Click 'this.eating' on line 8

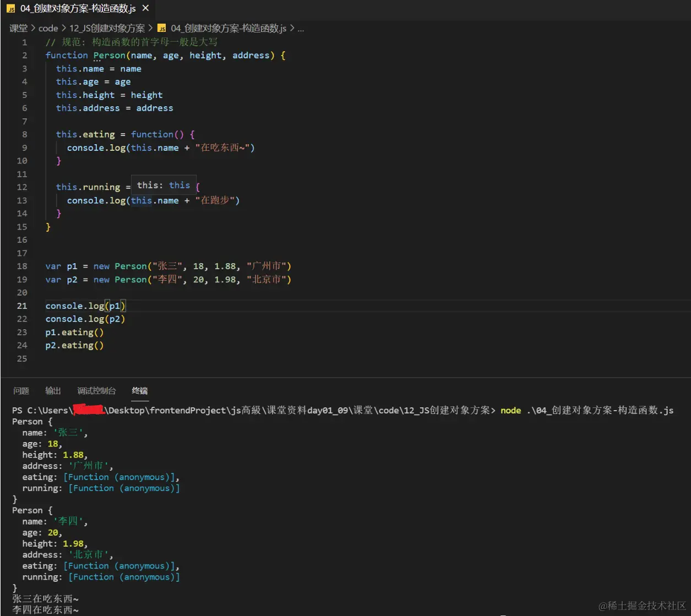click(x=85, y=134)
